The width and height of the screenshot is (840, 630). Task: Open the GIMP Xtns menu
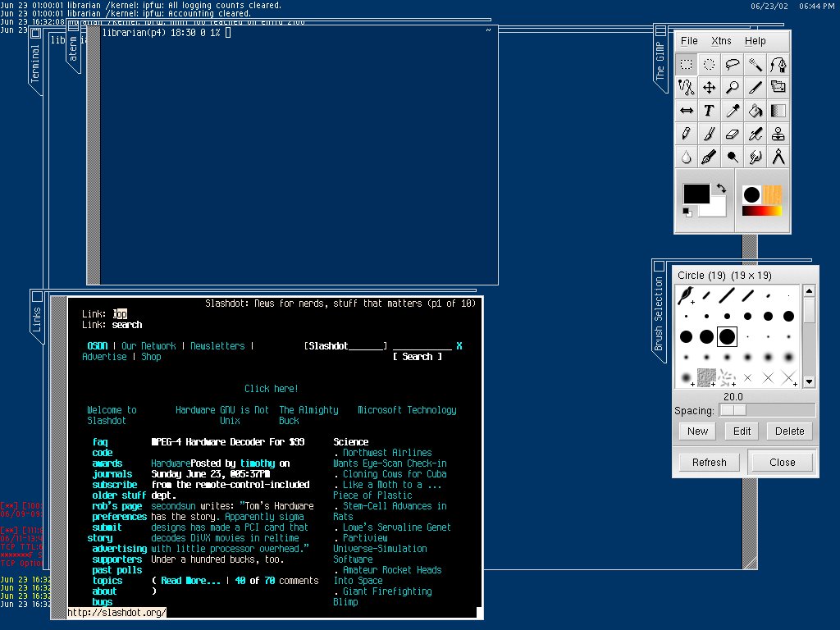coord(721,41)
